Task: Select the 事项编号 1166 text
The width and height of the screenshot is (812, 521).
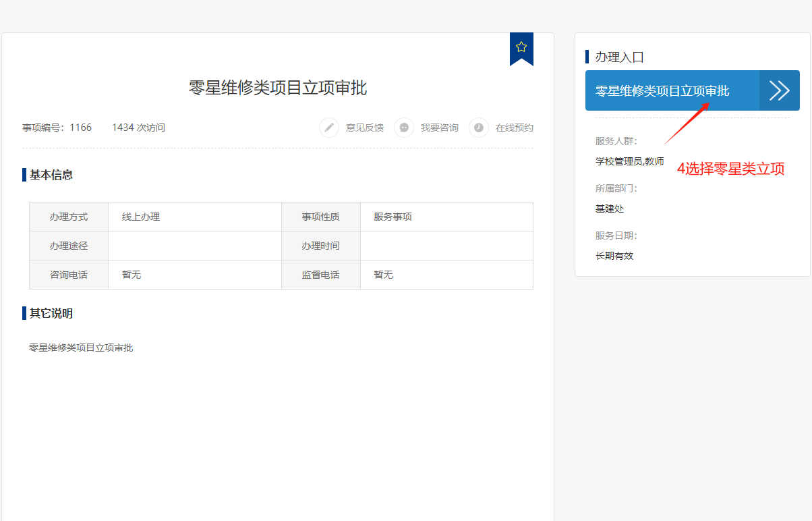Action: [x=57, y=128]
